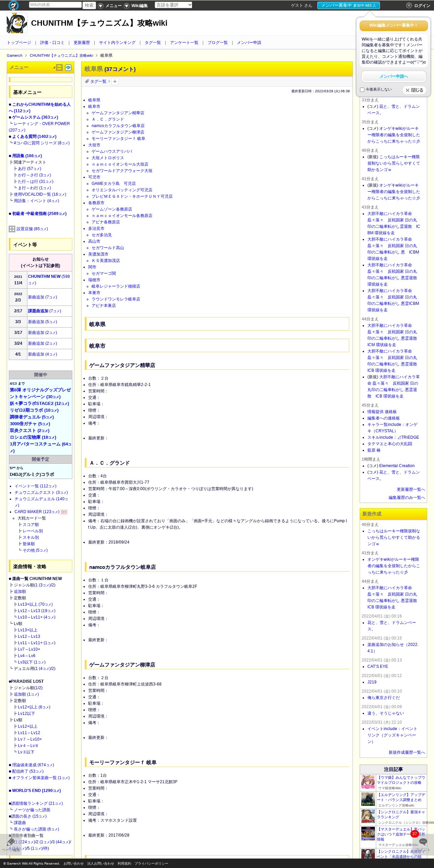The width and height of the screenshot is (434, 868).
Task: Click the 検索 button
Action: [x=89, y=5]
